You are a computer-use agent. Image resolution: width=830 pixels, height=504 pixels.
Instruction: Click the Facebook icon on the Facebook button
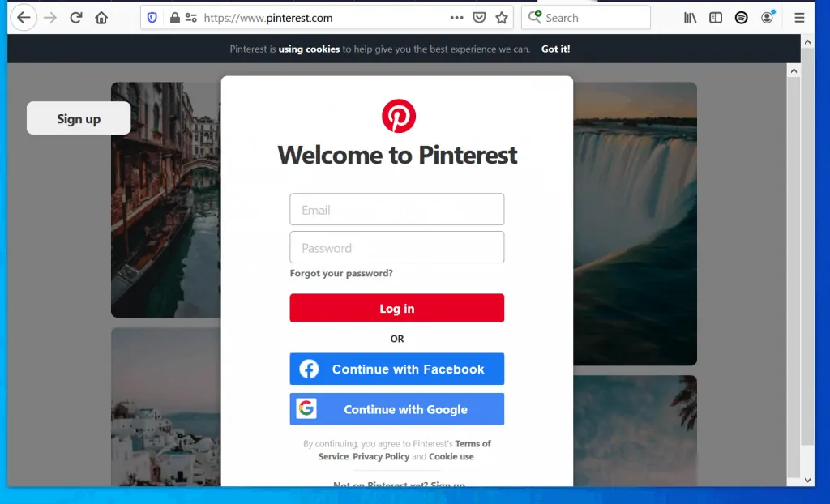coord(308,369)
